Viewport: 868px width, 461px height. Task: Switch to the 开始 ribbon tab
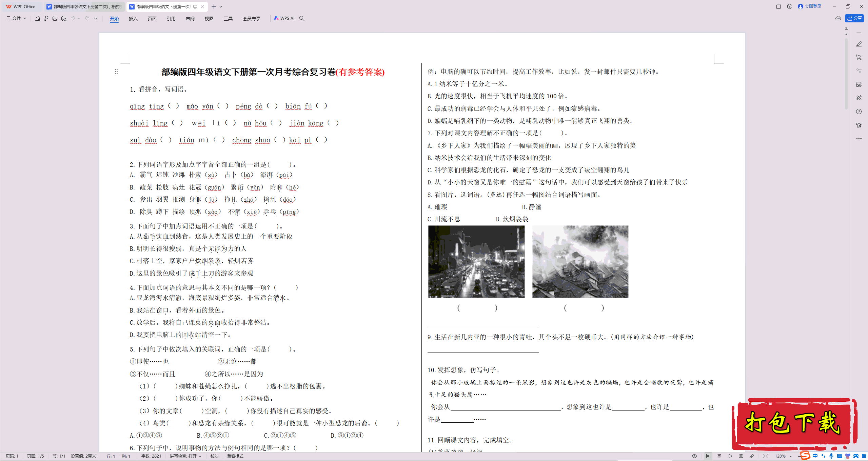click(x=114, y=19)
